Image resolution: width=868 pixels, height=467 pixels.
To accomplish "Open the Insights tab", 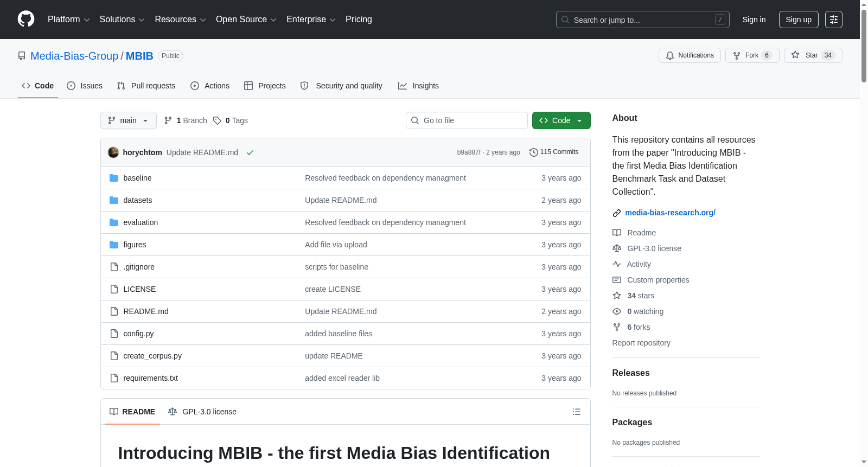I will [x=418, y=86].
